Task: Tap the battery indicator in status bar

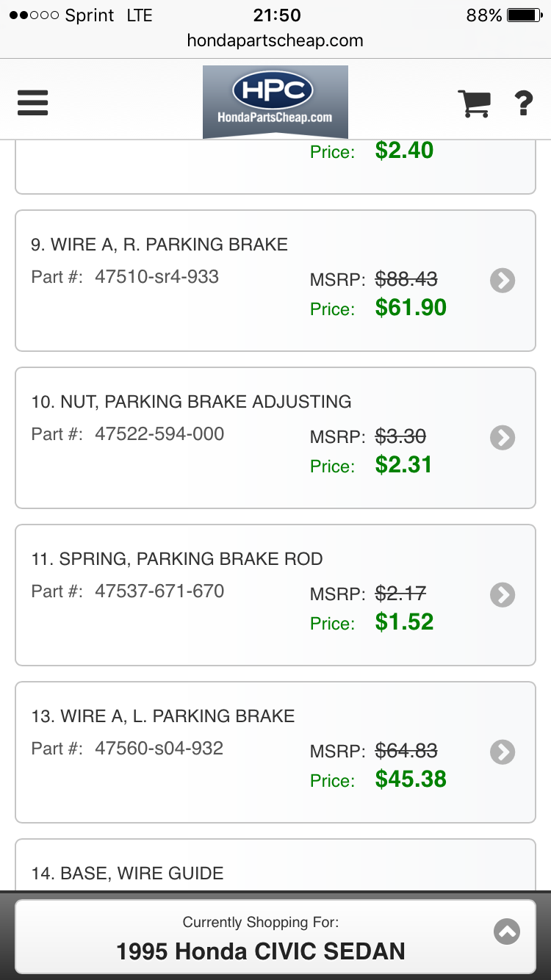Action: pyautogui.click(x=524, y=15)
